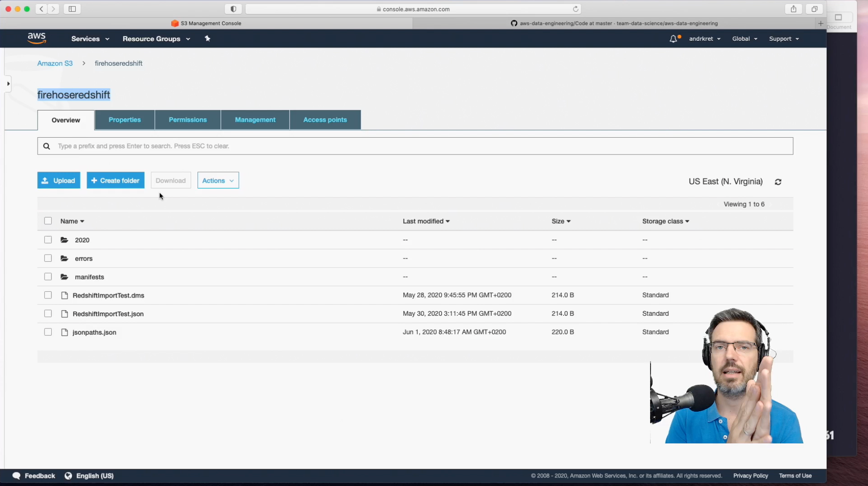The width and height of the screenshot is (868, 486).
Task: Click the Safari privacy shield icon
Action: (233, 9)
